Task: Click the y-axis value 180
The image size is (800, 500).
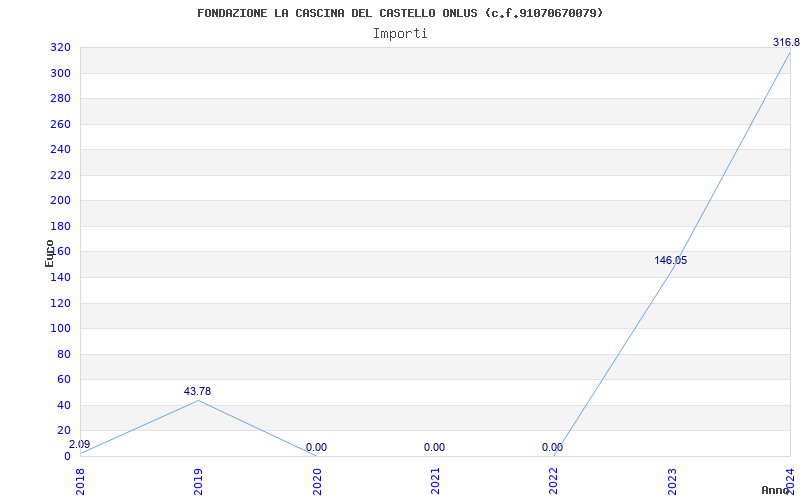Action: click(60, 227)
